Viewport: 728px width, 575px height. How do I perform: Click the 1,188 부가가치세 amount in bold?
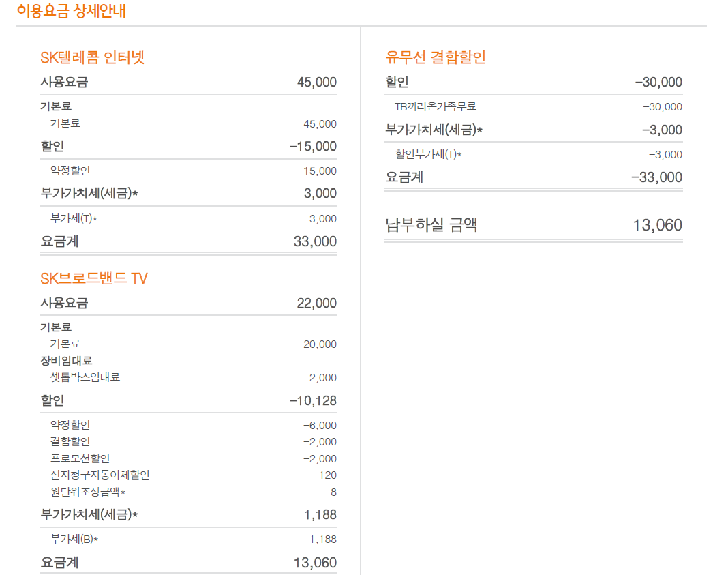click(x=320, y=515)
